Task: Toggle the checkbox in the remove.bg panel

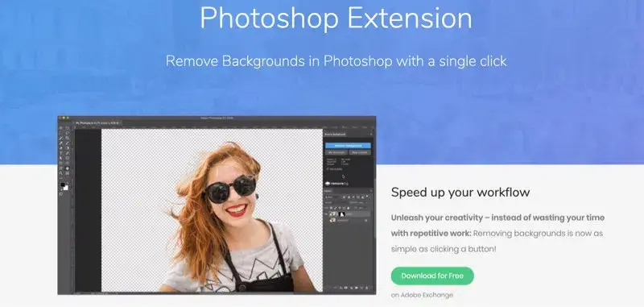Action: point(328,169)
